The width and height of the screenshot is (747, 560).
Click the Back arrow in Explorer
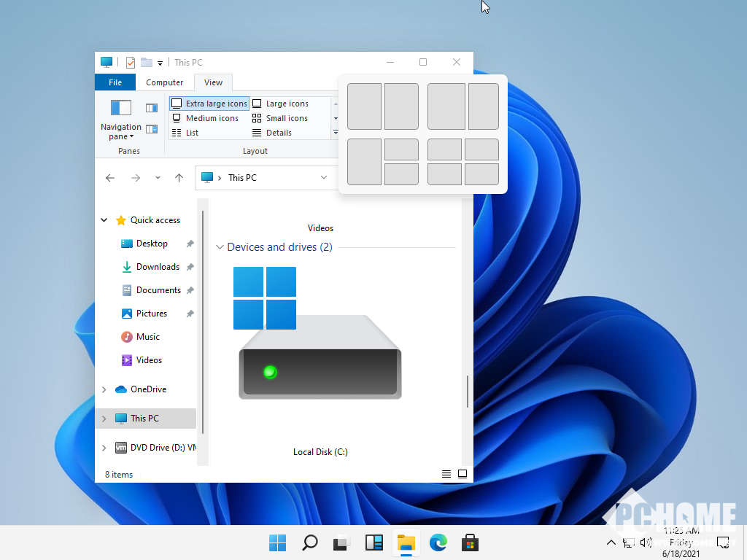coord(110,178)
